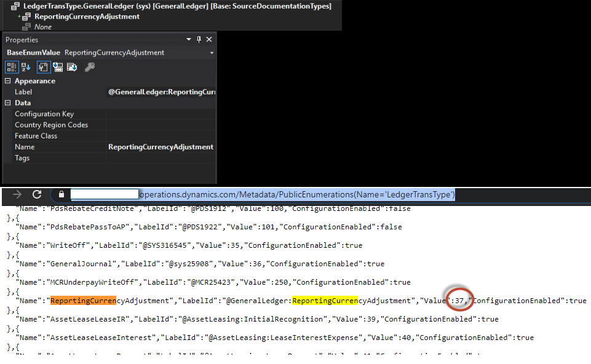This screenshot has height=364, width=591.
Task: Click the None node icon in tree
Action: [x=26, y=27]
